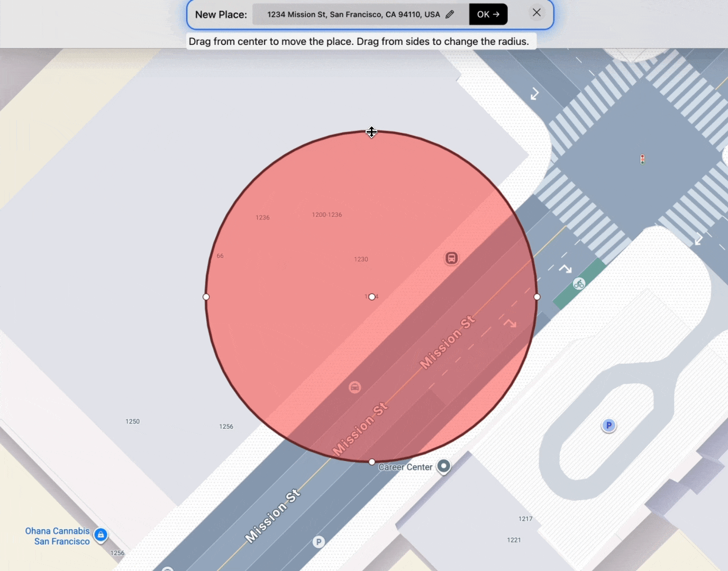
Task: Click the 1217 building number label
Action: coord(525,519)
